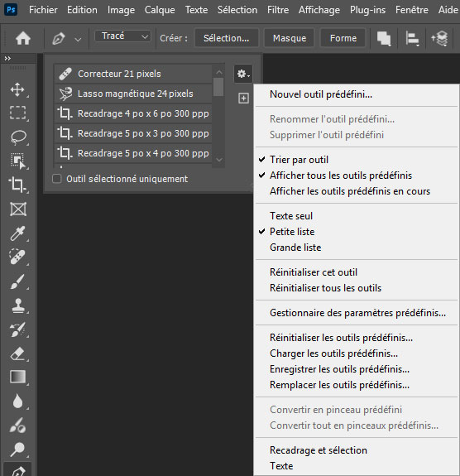Screen dimensions: 460x476
Task: Choose Nouvel outil prédéfini...
Action: (321, 94)
